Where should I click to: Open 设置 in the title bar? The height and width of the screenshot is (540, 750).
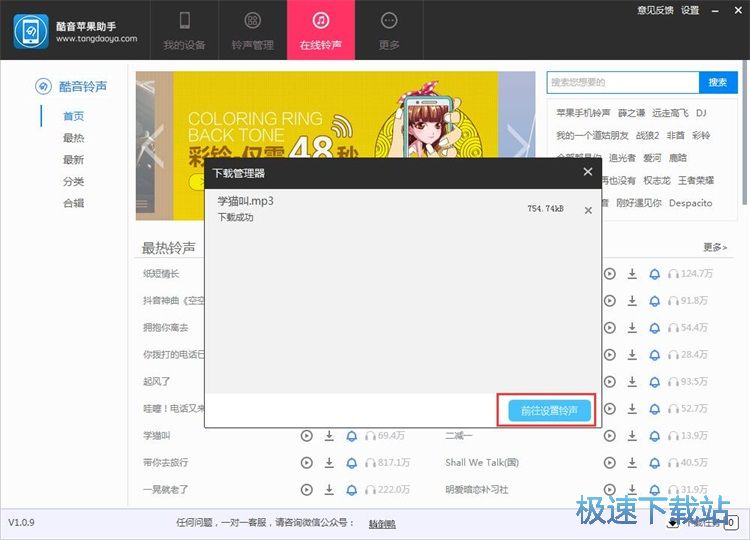690,10
